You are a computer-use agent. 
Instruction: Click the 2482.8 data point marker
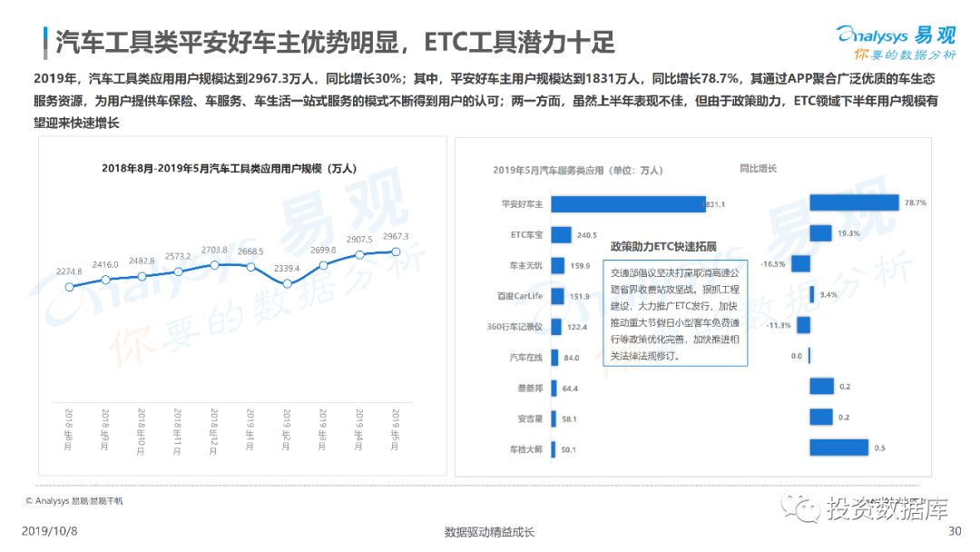click(142, 276)
